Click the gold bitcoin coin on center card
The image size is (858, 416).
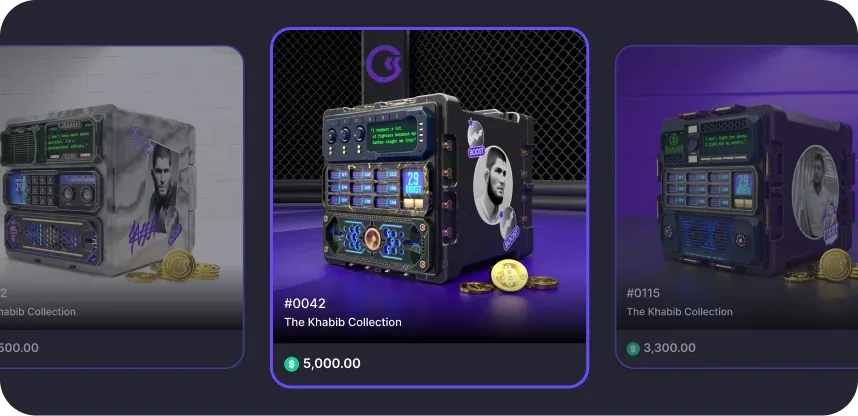coord(509,275)
